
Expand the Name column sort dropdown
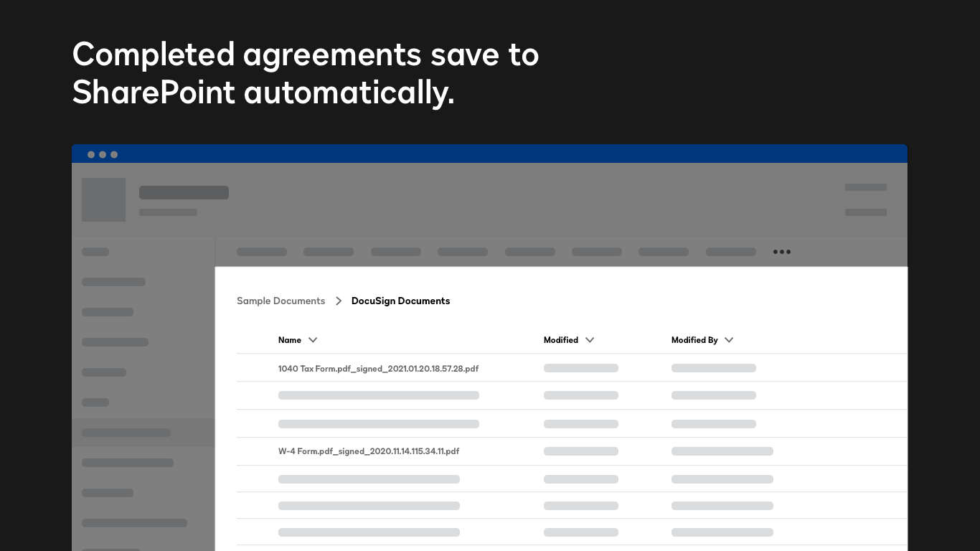coord(313,340)
